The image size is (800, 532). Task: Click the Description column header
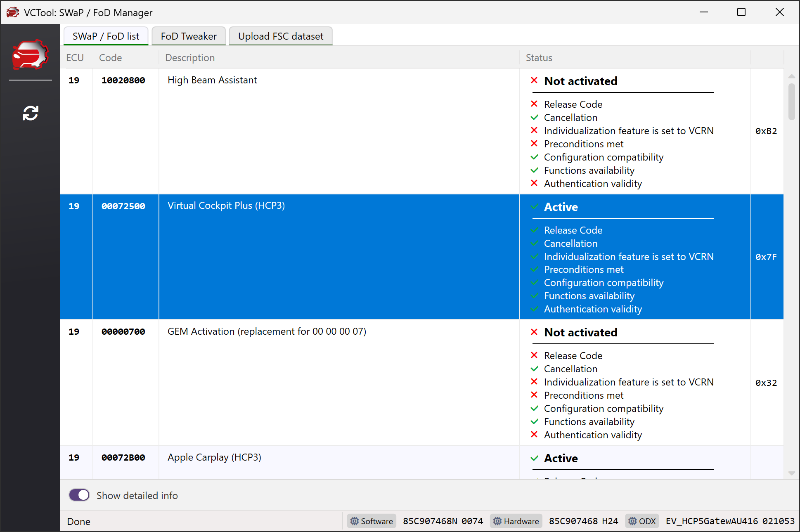[x=190, y=58]
